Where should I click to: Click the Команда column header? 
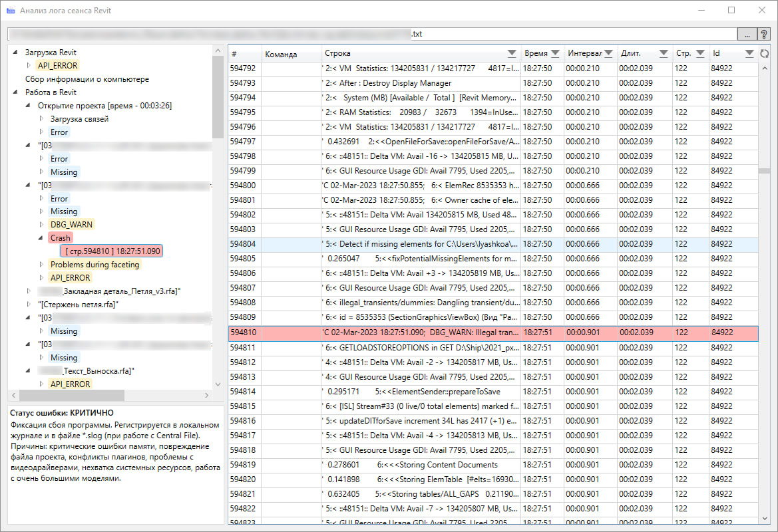pos(281,54)
